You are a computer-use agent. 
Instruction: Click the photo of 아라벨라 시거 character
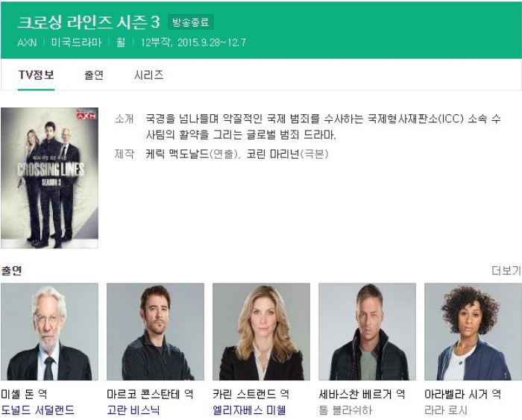click(473, 332)
